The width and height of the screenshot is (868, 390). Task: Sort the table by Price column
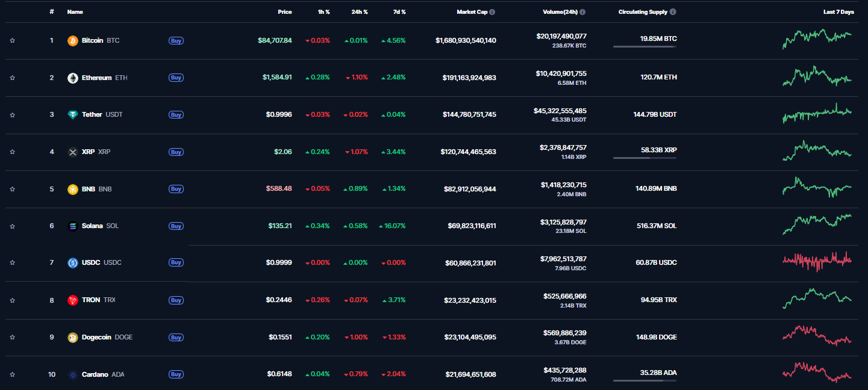coord(284,12)
